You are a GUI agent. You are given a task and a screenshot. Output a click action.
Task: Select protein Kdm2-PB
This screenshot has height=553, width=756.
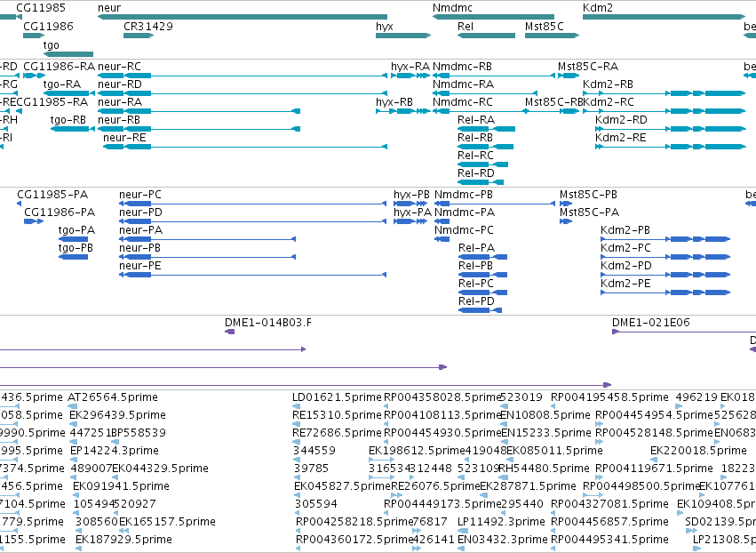pos(625,230)
